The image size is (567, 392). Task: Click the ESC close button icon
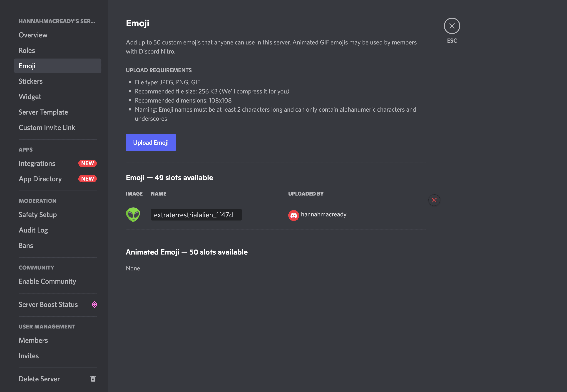click(452, 26)
